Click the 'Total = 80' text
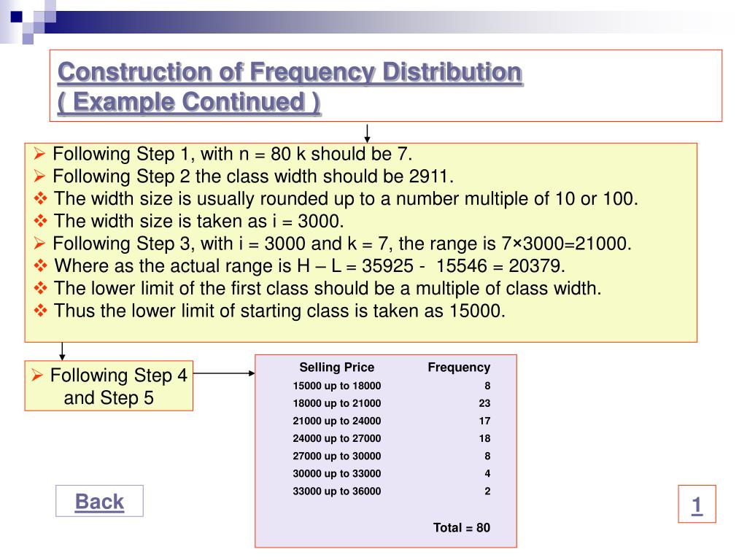 pyautogui.click(x=462, y=528)
